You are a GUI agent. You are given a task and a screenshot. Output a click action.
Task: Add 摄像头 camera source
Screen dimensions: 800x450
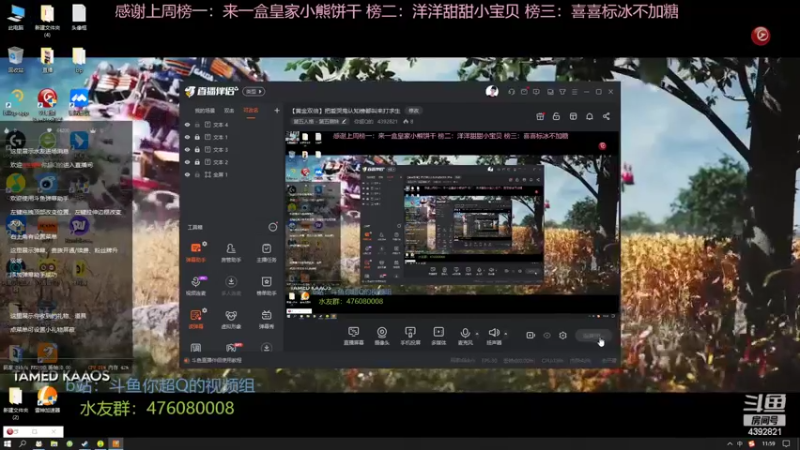pos(382,336)
